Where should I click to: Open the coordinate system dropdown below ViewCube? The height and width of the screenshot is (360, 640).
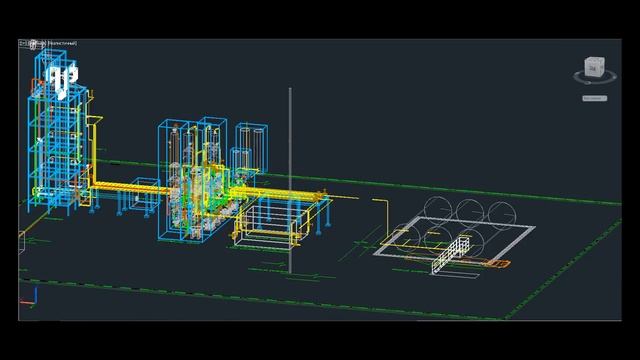595,98
